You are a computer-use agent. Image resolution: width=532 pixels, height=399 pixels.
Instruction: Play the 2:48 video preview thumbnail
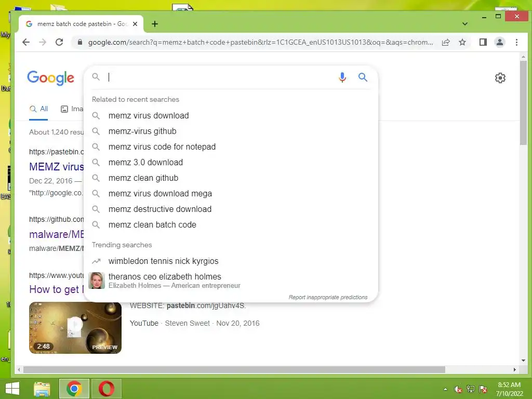coord(75,328)
